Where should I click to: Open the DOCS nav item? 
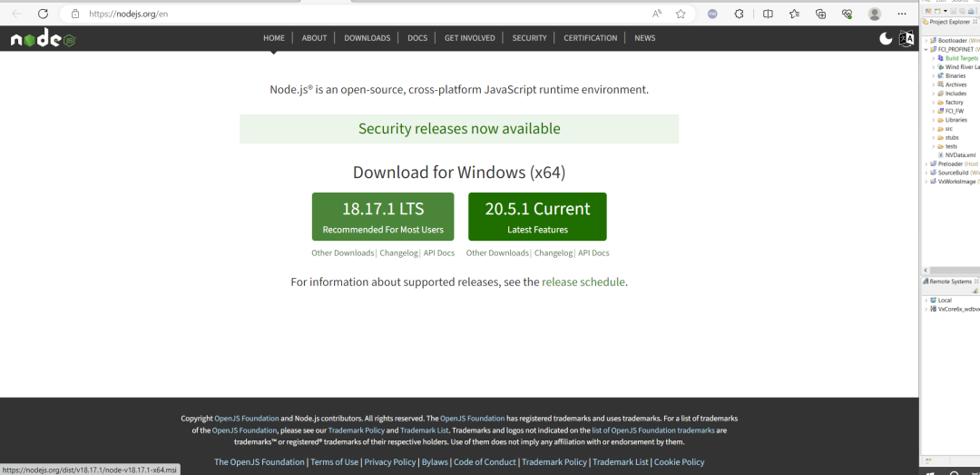(417, 38)
